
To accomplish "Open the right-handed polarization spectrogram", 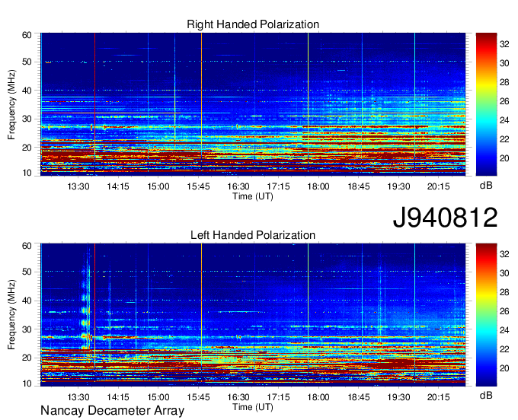I will pos(253,104).
